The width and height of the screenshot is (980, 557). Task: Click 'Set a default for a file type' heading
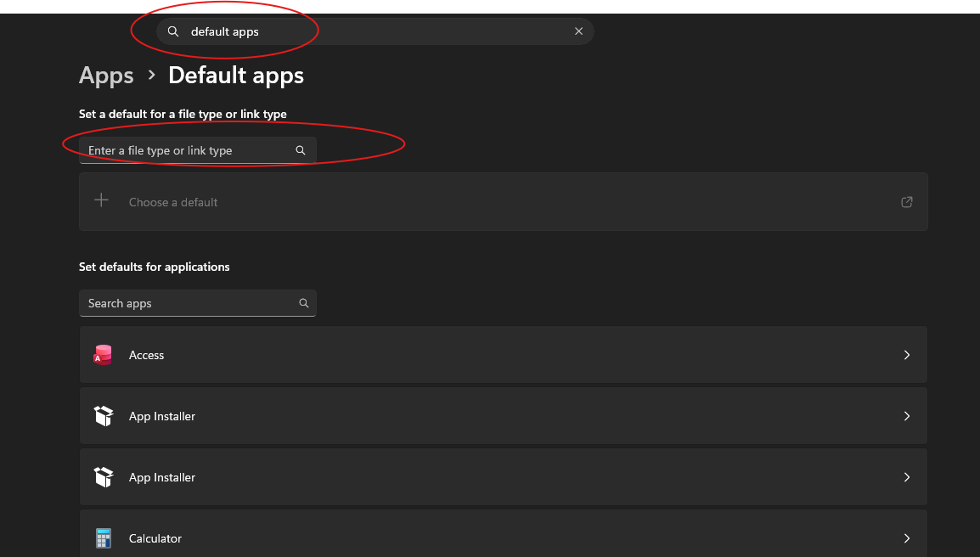coord(183,114)
